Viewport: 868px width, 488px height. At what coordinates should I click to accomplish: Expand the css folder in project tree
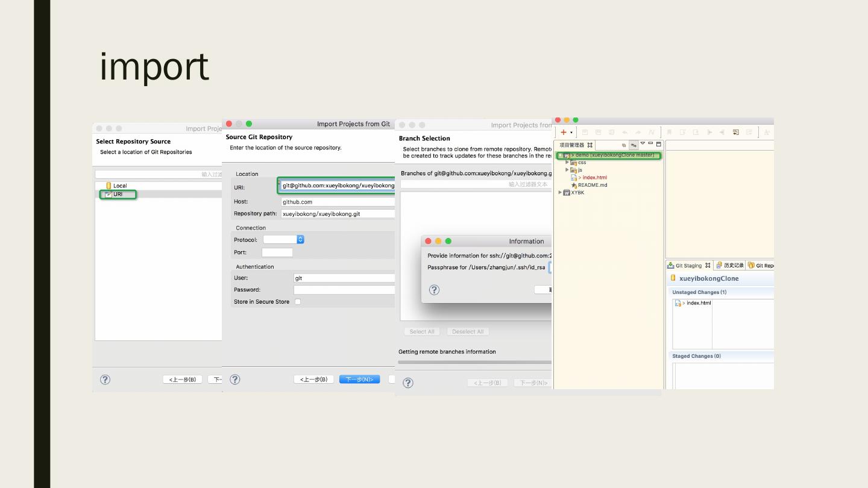tap(567, 163)
